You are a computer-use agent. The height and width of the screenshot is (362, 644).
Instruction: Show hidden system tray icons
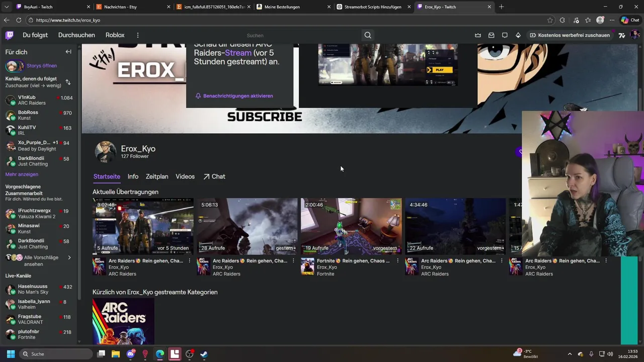pyautogui.click(x=570, y=354)
